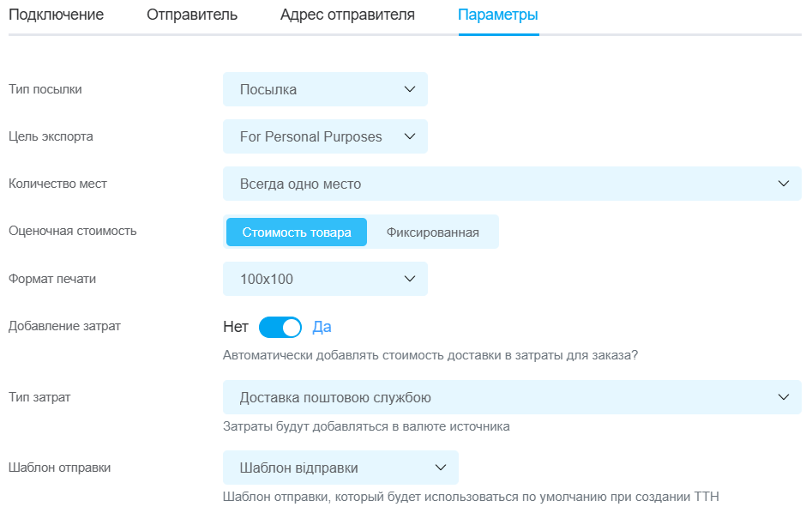Click the Нет label beside switch
The height and width of the screenshot is (519, 812).
[236, 327]
